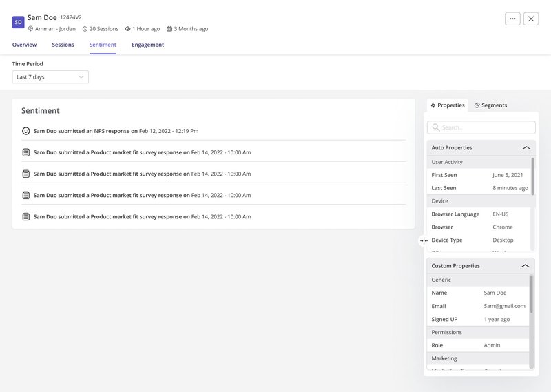The width and height of the screenshot is (551, 392).
Task: Switch to the Segments panel tab
Action: (x=490, y=105)
